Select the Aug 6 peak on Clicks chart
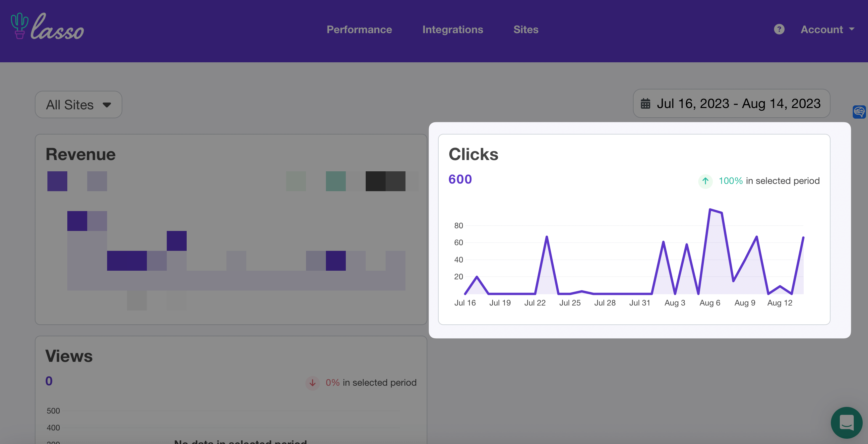 click(x=710, y=210)
